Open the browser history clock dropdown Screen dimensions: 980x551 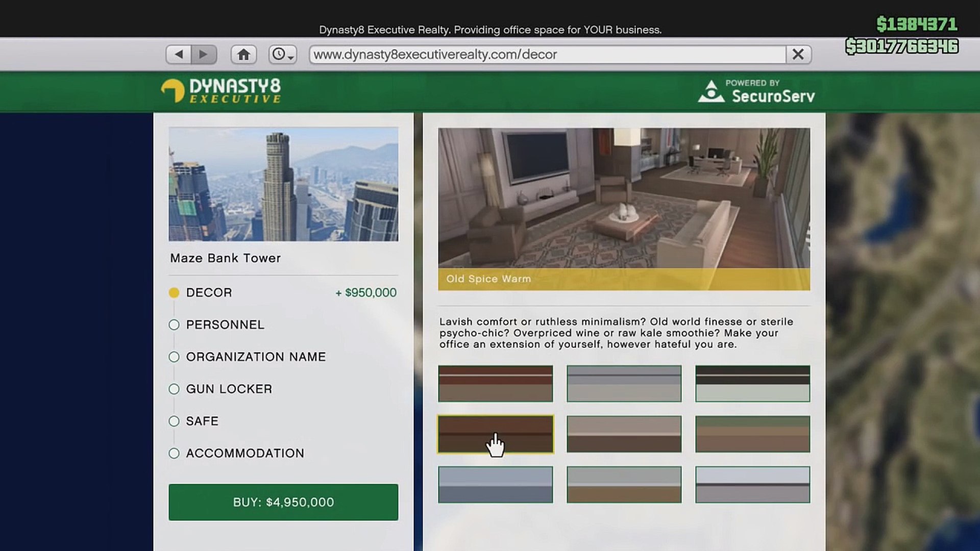coord(282,54)
